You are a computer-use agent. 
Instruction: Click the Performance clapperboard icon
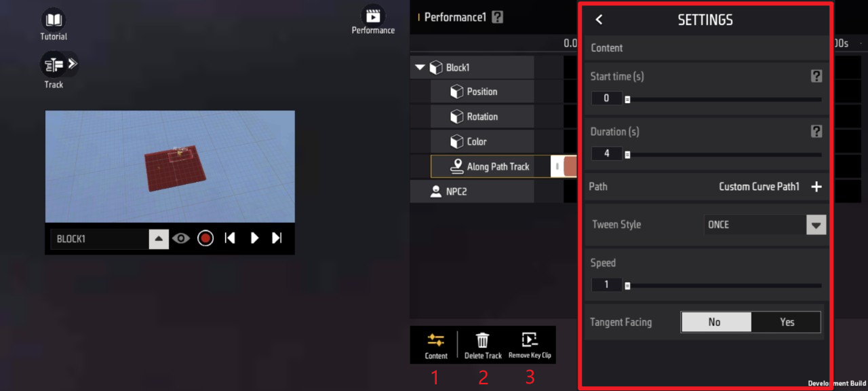coord(372,16)
